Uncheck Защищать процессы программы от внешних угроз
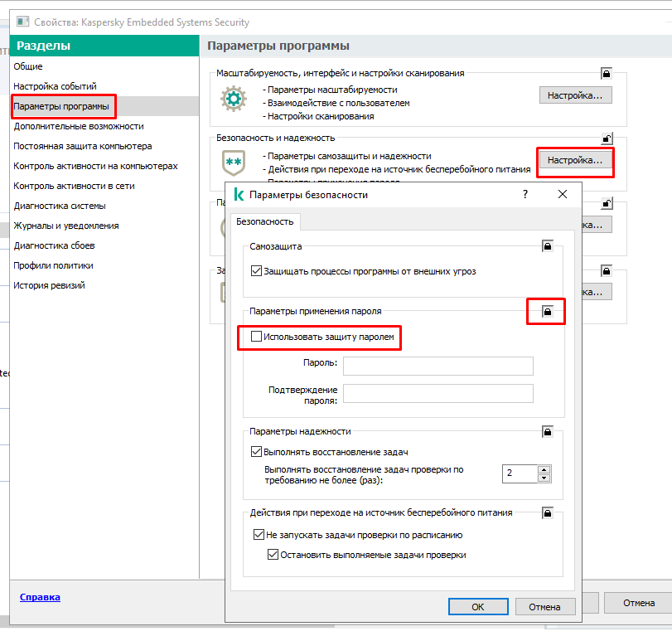The image size is (672, 636). pyautogui.click(x=256, y=271)
